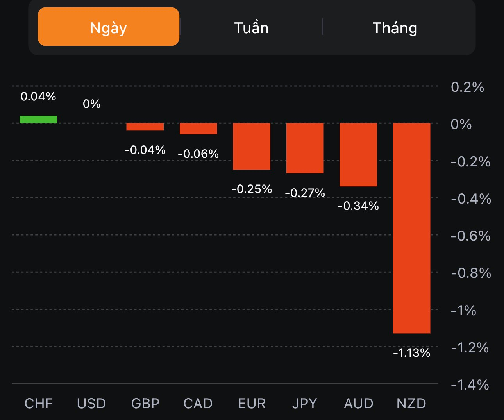Click the EUR bar in chart

coord(252,146)
